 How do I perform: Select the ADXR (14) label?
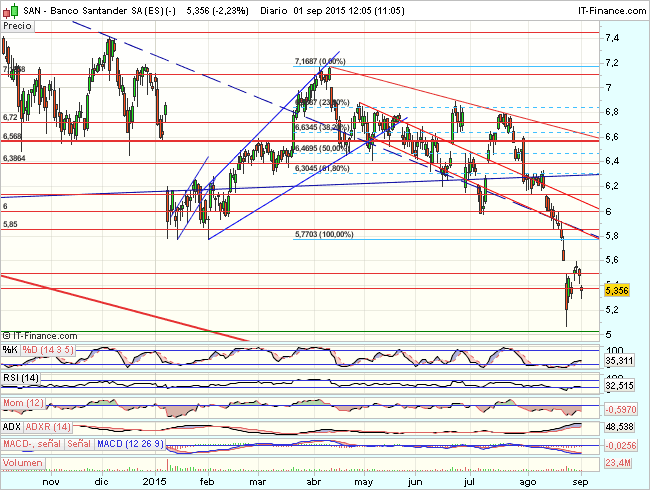[x=48, y=427]
